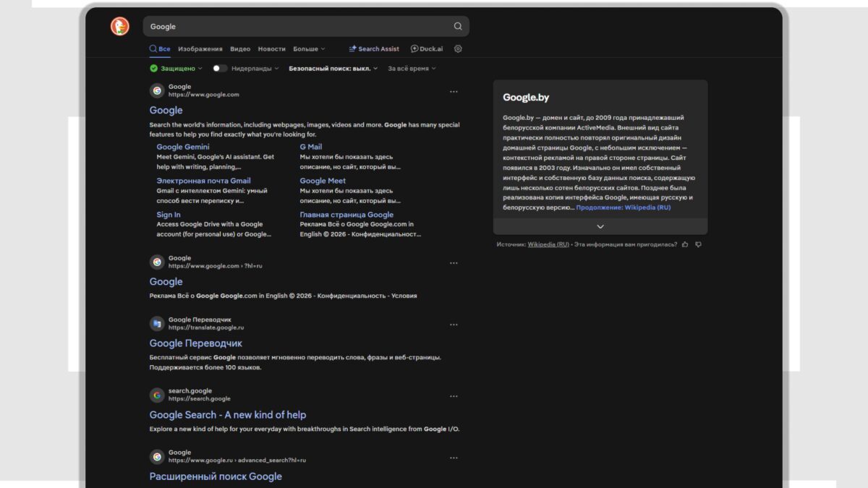Switch to Новости tab

271,49
